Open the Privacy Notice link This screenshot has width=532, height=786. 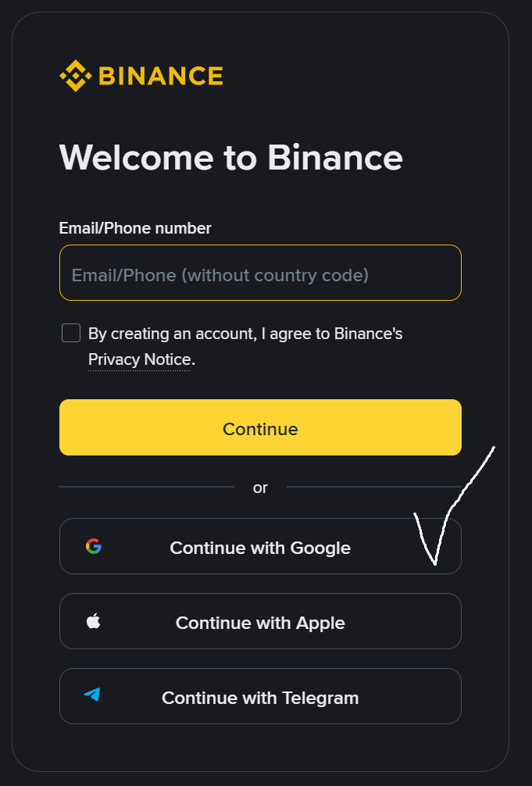point(139,359)
